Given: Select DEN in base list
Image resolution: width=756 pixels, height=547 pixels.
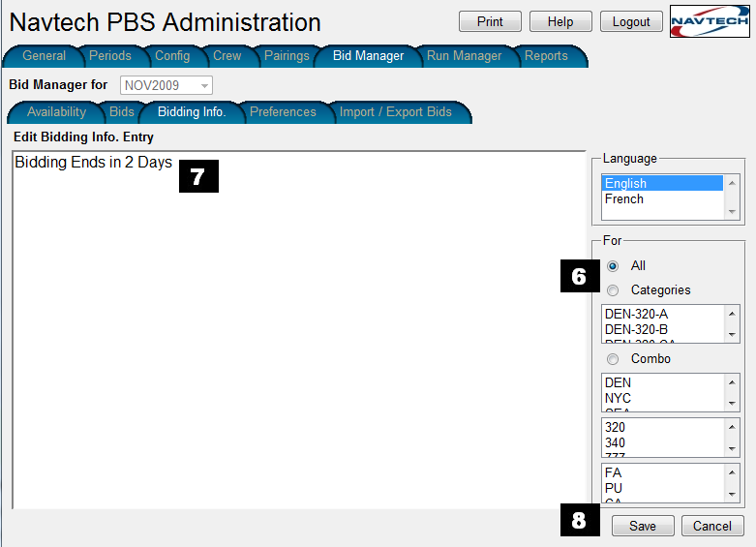Looking at the screenshot, I should [662, 382].
